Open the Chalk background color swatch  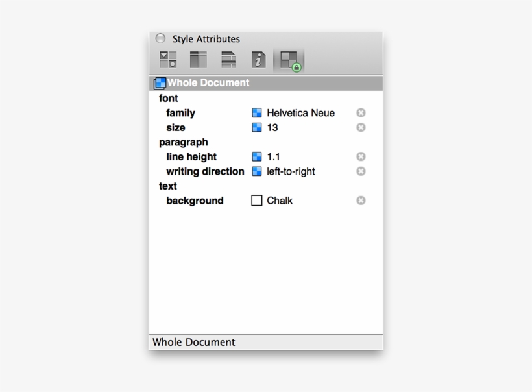[x=256, y=201]
